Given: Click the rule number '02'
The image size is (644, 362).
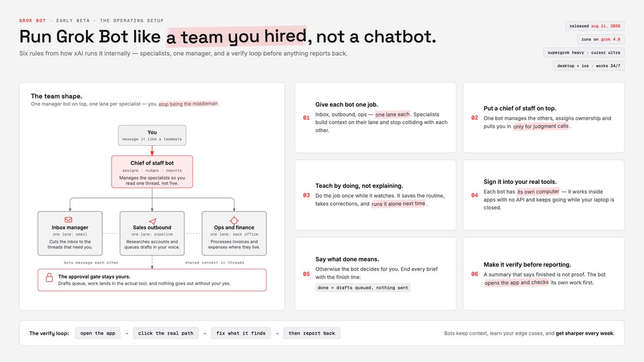Looking at the screenshot, I should click(474, 118).
